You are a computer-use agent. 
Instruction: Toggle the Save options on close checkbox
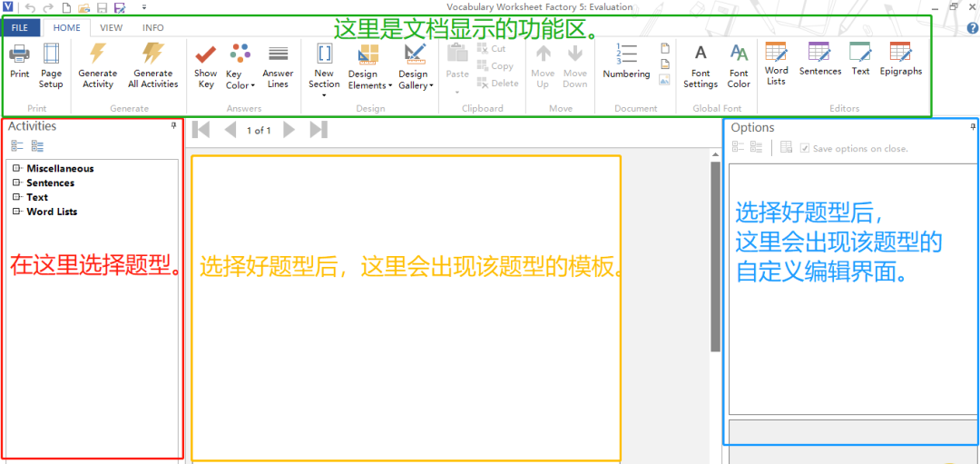tap(805, 148)
